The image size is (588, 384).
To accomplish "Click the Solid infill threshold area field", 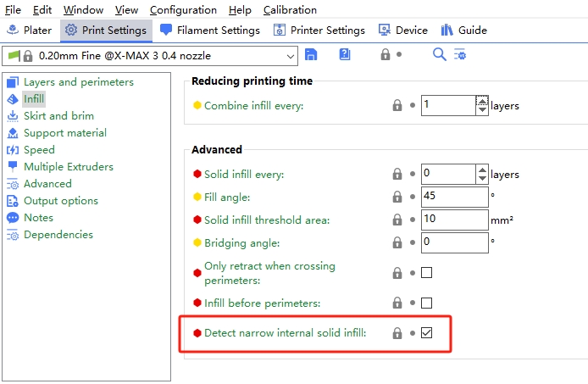I will (454, 220).
